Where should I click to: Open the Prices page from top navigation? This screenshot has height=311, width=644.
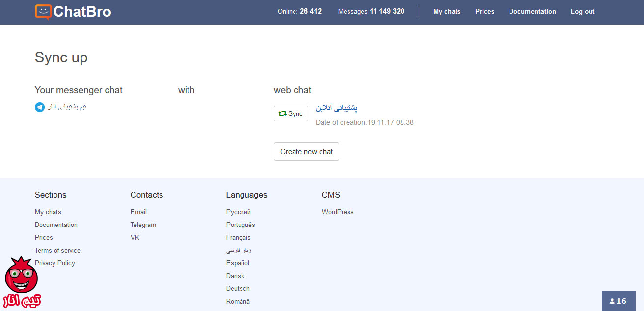(x=484, y=11)
